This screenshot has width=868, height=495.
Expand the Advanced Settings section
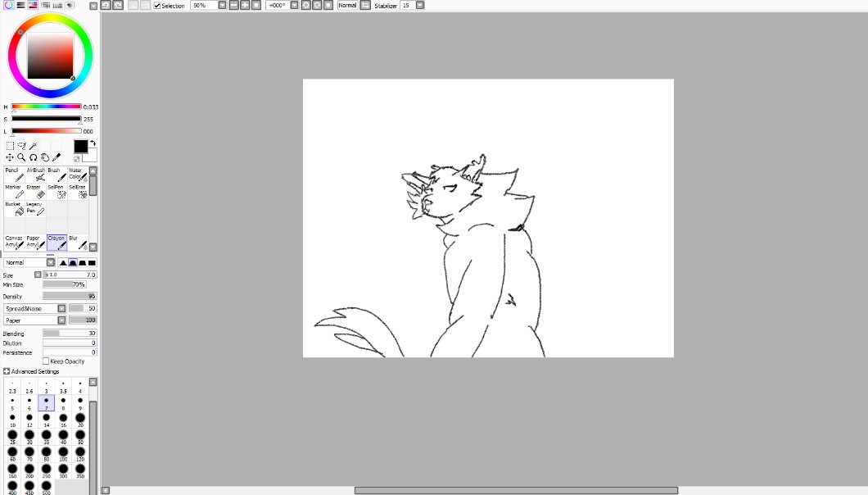tap(7, 371)
